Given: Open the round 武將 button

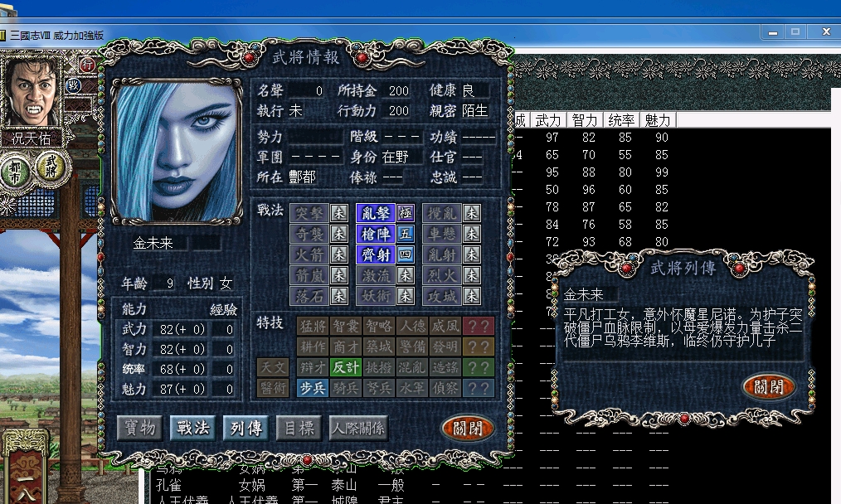Looking at the screenshot, I should (x=51, y=166).
